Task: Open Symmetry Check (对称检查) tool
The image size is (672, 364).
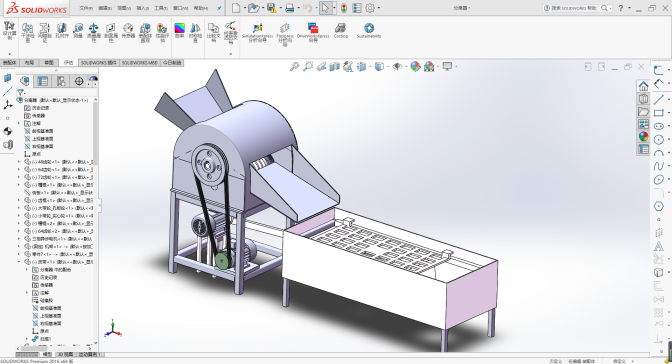Action: [x=195, y=33]
